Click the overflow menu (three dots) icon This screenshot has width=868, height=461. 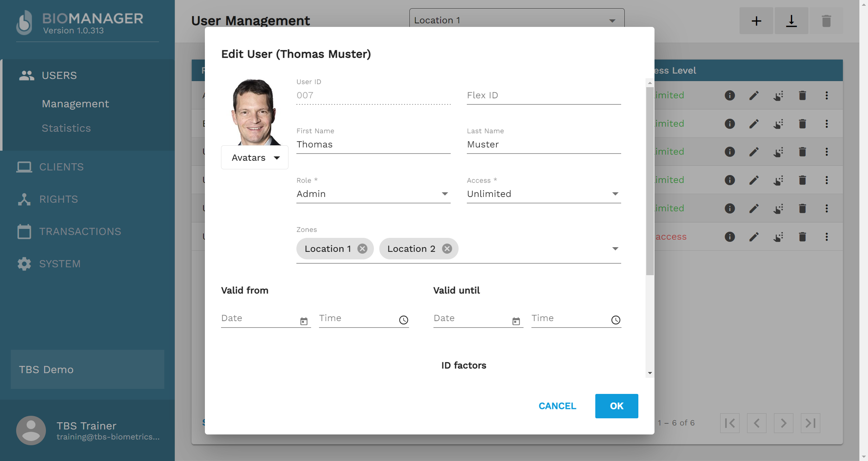[x=827, y=95]
